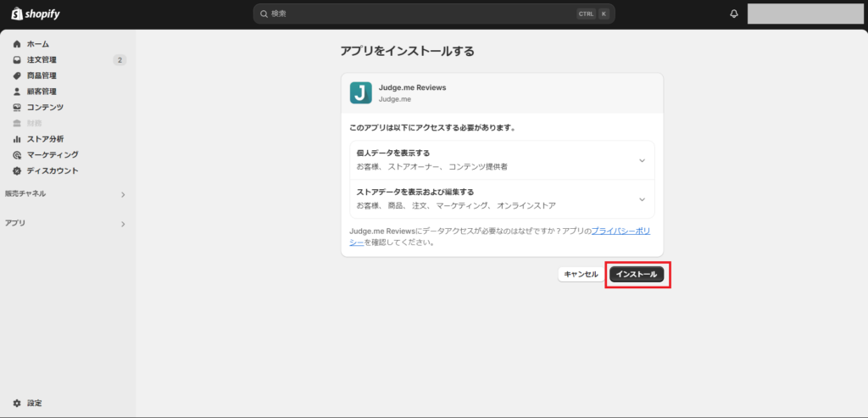Click the マーケティング target icon
The width and height of the screenshot is (868, 418).
coord(17,155)
